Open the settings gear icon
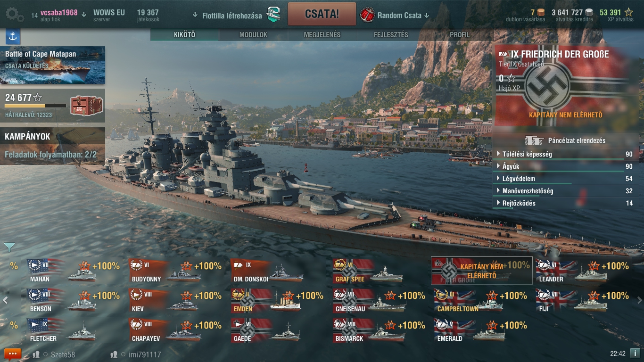Screen dimensions: 644x362 (14, 15)
